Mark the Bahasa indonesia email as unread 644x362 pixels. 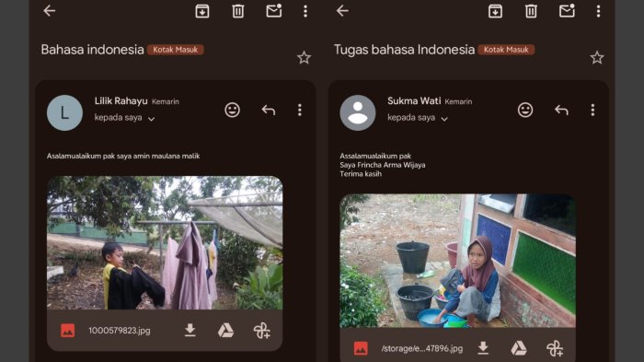274,11
